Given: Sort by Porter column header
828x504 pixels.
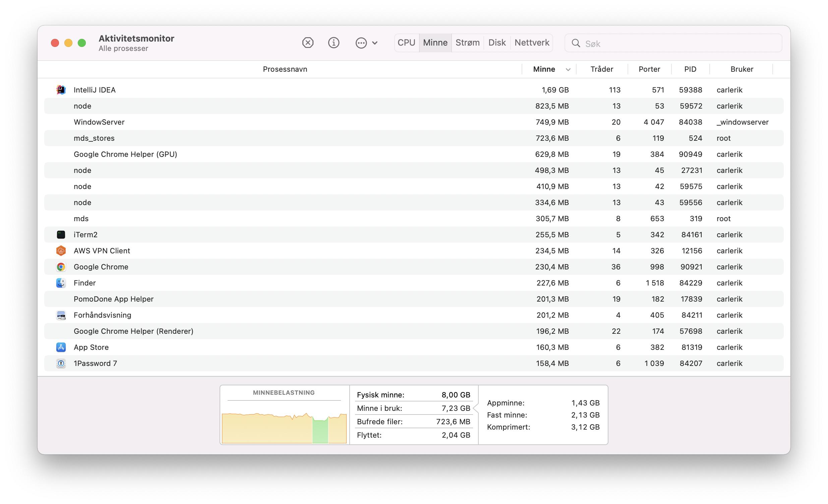Looking at the screenshot, I should pyautogui.click(x=649, y=69).
